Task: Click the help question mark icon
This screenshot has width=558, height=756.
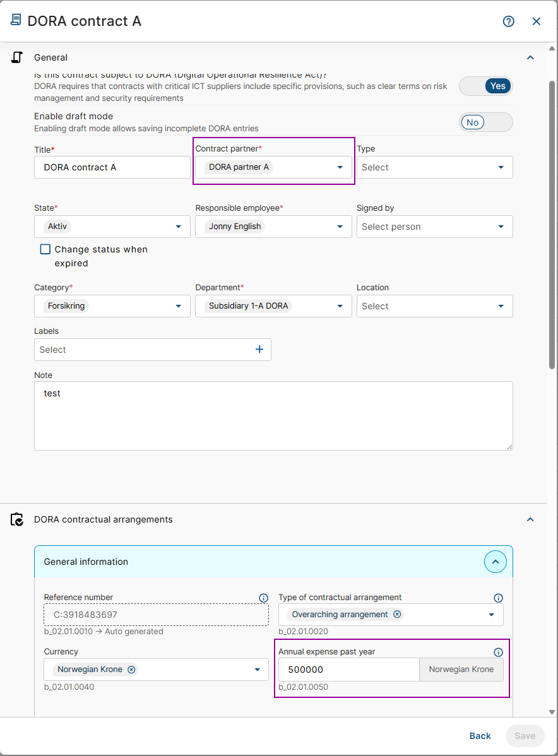Action: (508, 21)
